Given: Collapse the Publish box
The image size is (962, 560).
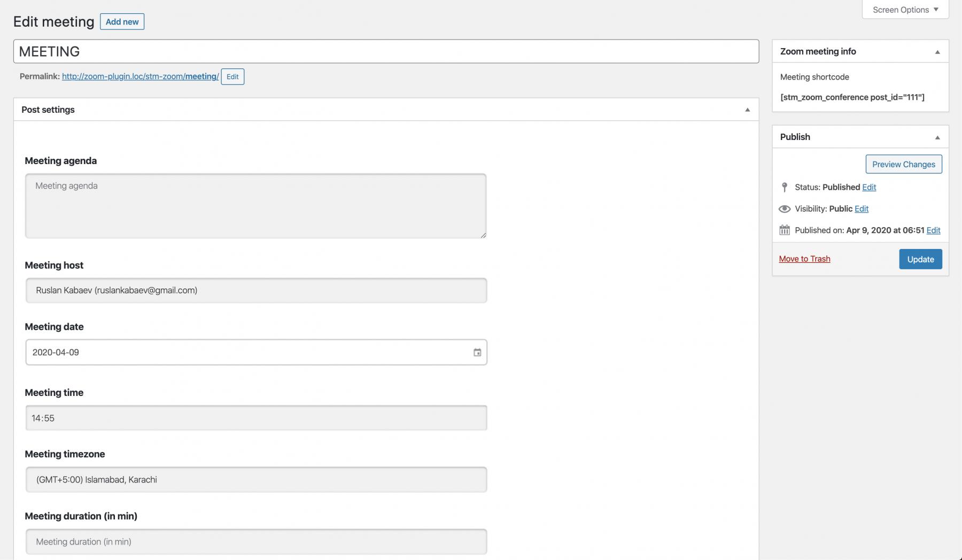Looking at the screenshot, I should [x=937, y=137].
